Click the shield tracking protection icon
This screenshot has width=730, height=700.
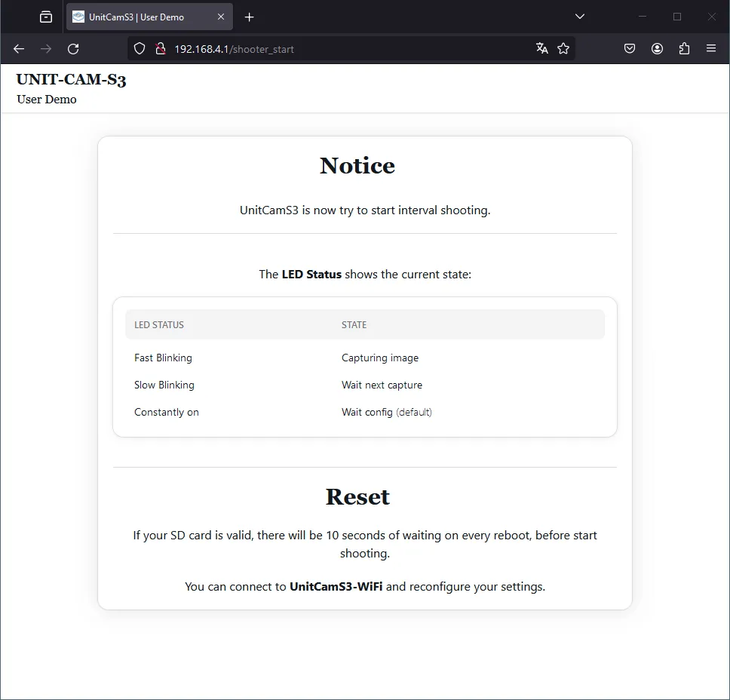[x=140, y=49]
